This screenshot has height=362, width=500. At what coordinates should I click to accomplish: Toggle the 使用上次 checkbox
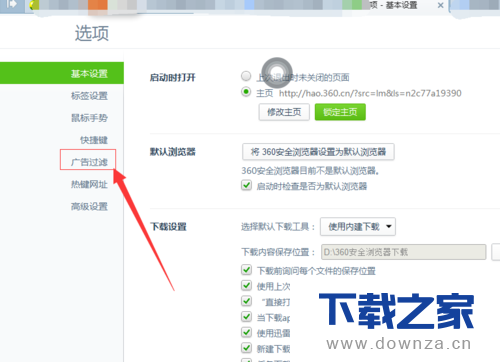point(246,285)
